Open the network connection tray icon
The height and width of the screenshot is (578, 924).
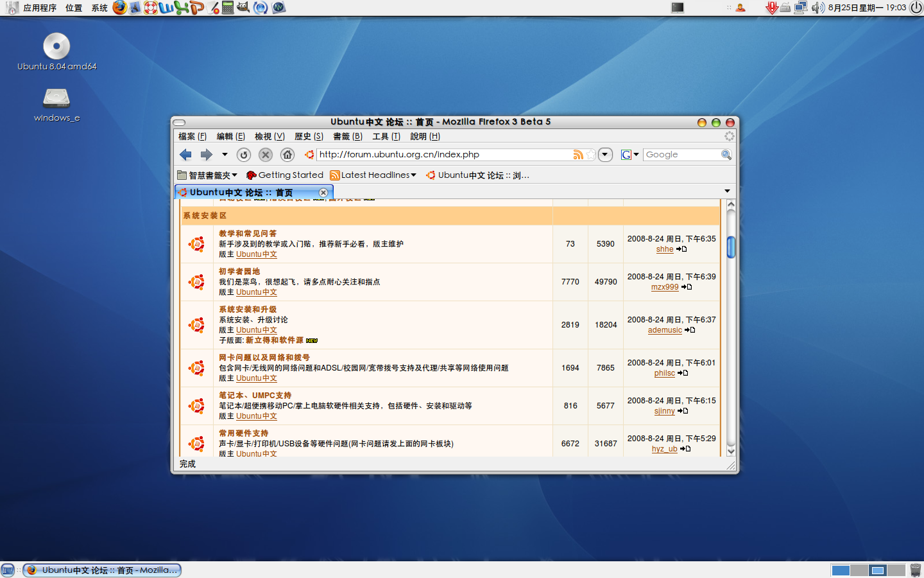pos(801,8)
